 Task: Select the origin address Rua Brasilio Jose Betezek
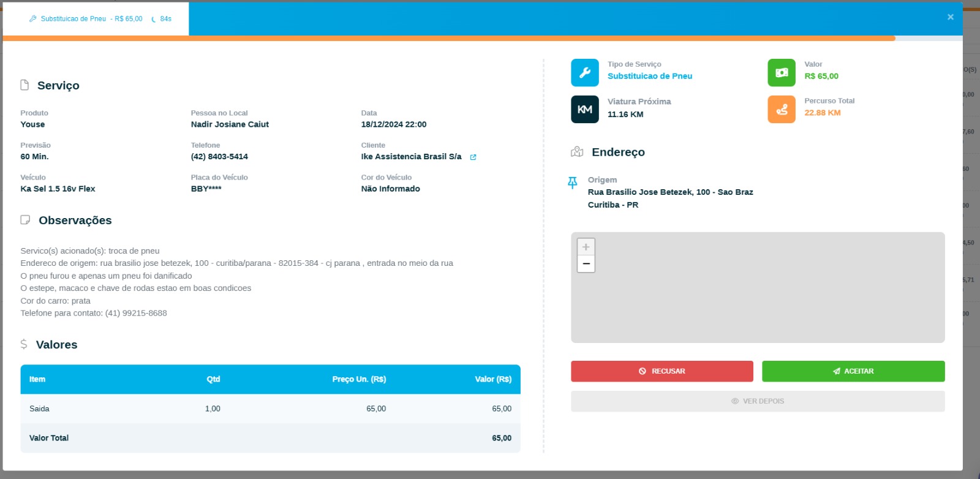[671, 192]
